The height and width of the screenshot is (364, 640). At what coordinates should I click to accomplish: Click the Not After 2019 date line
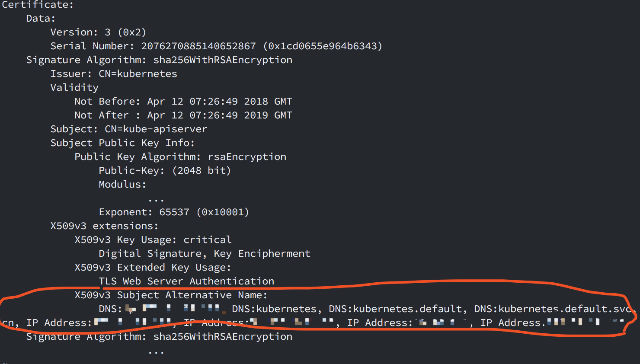click(183, 115)
